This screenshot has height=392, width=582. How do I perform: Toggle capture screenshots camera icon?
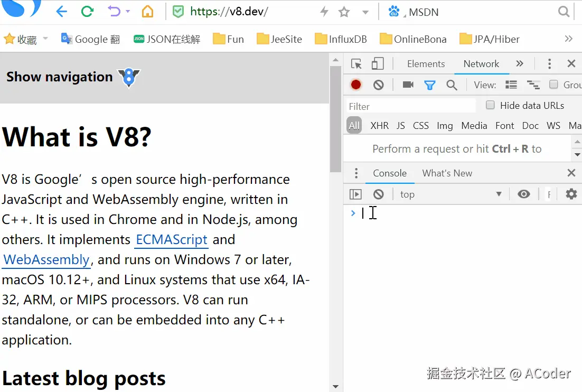pyautogui.click(x=408, y=85)
